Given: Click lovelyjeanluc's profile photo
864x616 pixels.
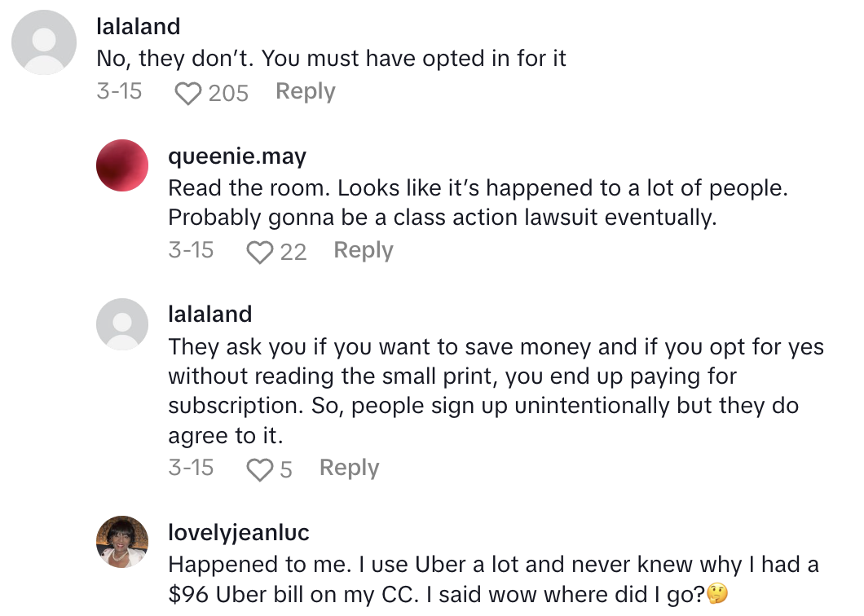Looking at the screenshot, I should [122, 539].
